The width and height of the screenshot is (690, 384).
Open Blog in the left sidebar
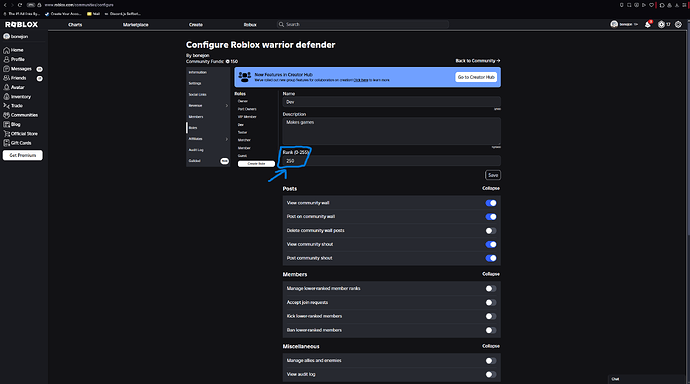click(x=12, y=124)
